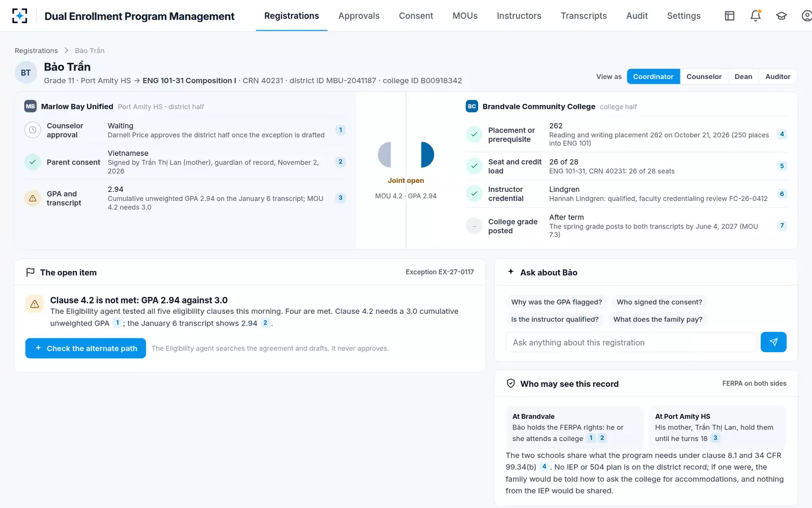Send the question with the paper plane button
This screenshot has height=508, width=812.
tap(774, 342)
